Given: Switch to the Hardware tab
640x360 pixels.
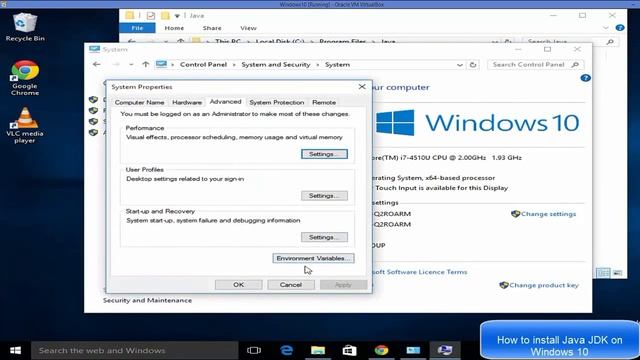Looking at the screenshot, I should point(187,102).
